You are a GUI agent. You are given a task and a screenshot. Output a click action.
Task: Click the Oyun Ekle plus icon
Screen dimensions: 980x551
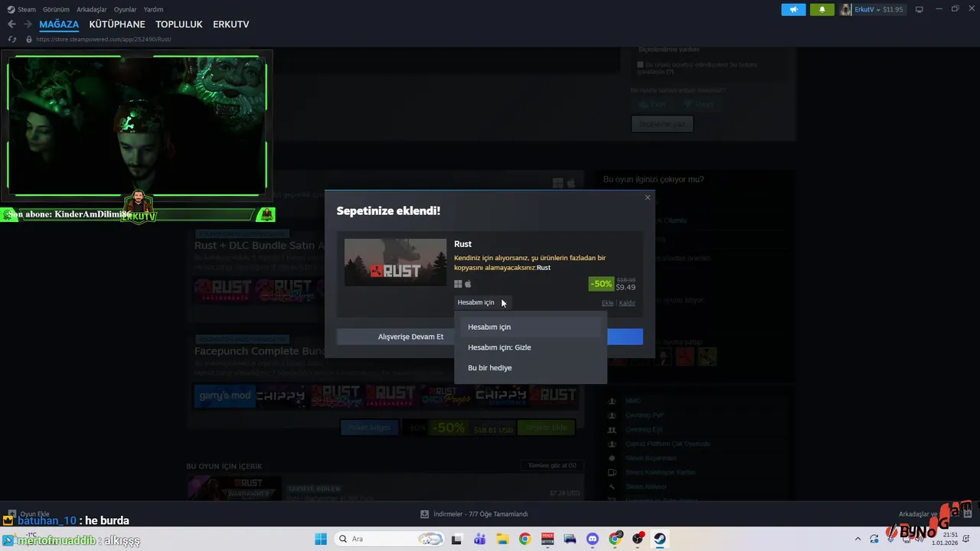coord(11,514)
